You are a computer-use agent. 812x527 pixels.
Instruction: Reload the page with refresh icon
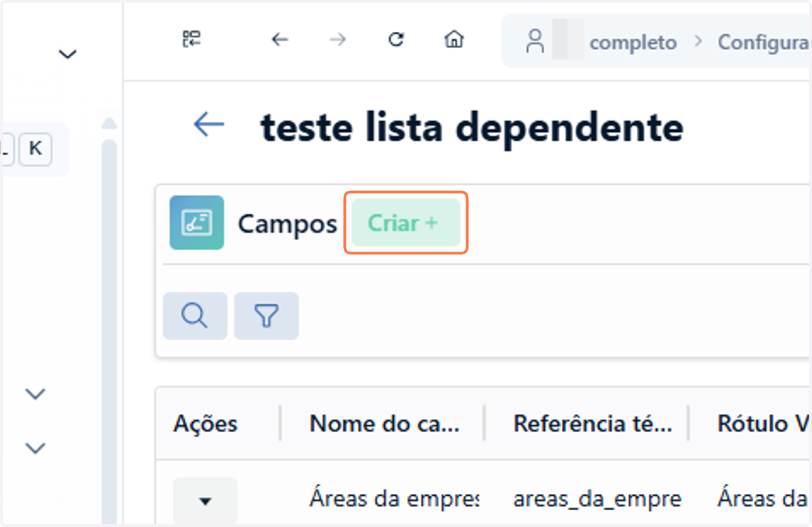click(x=396, y=40)
